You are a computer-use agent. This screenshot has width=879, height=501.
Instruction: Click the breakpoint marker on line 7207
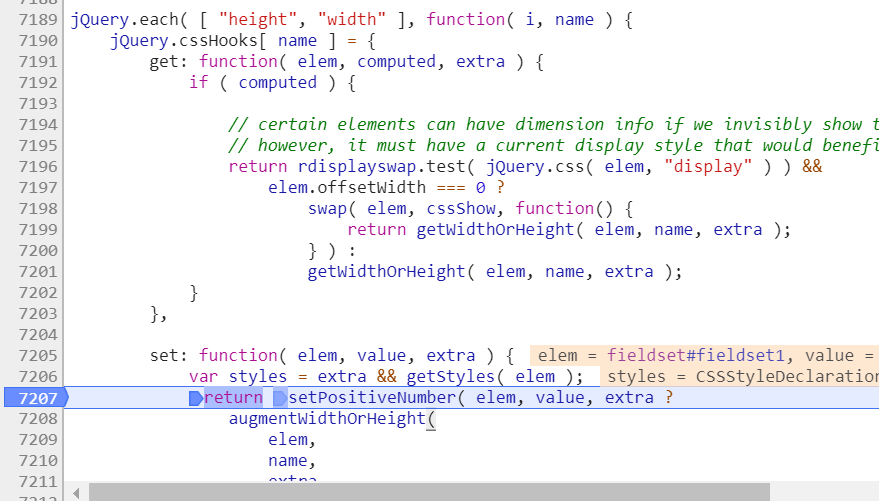pyautogui.click(x=36, y=398)
